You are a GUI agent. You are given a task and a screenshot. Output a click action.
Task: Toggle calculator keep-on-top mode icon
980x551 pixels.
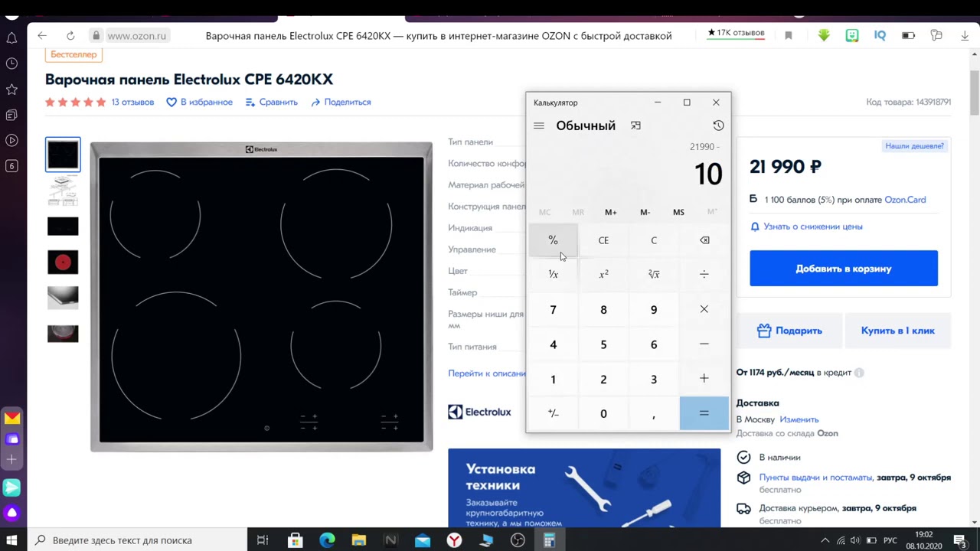point(635,126)
